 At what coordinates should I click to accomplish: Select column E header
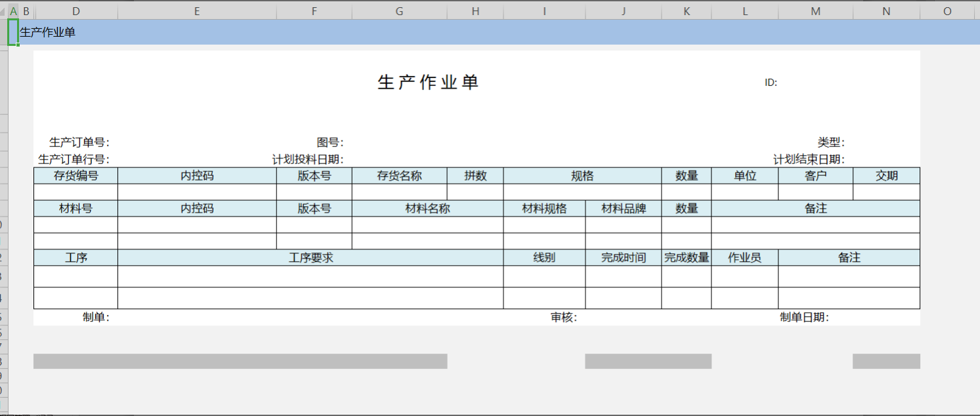197,11
